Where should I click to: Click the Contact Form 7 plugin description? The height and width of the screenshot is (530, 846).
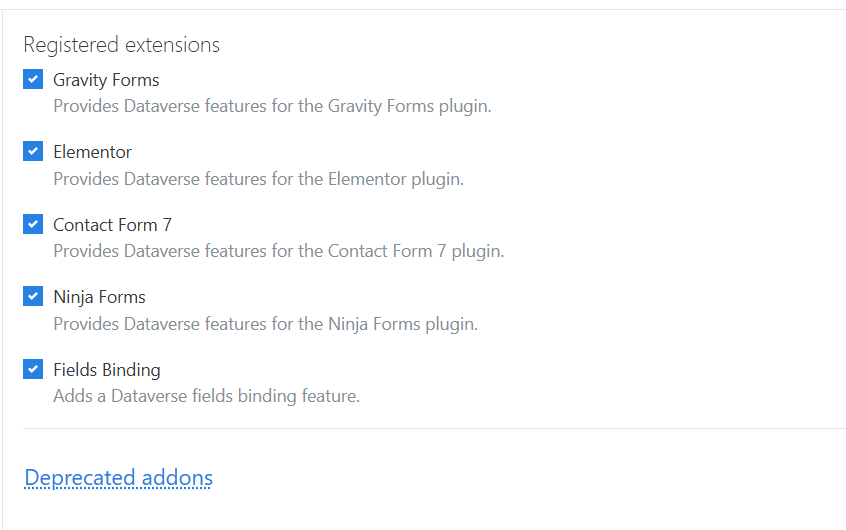278,251
